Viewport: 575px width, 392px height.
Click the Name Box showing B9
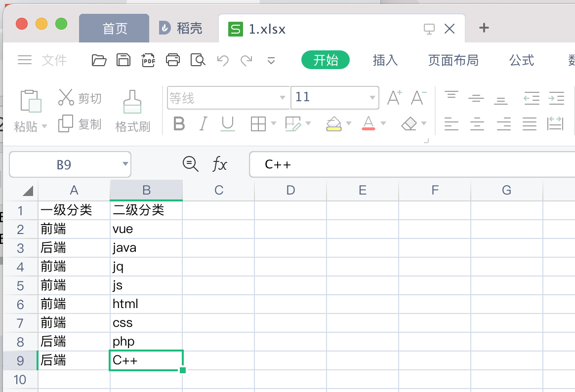[64, 164]
